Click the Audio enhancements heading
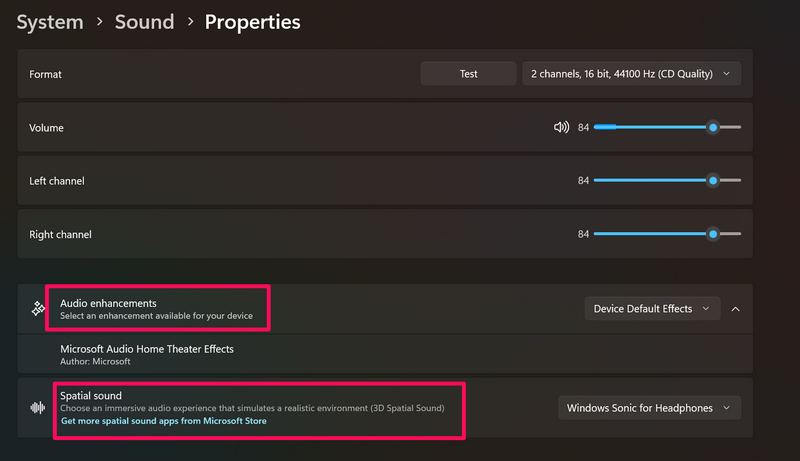The image size is (800, 461). [x=108, y=303]
